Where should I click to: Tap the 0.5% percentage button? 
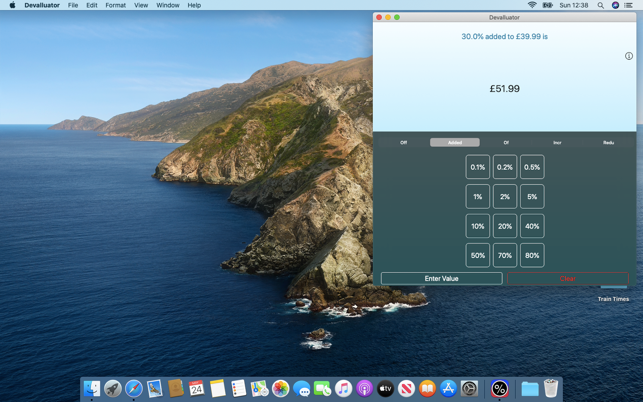[532, 167]
